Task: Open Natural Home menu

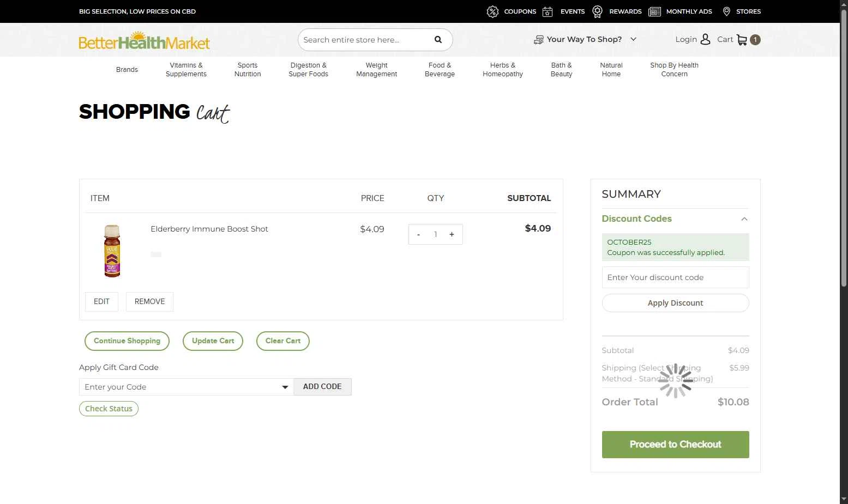Action: click(x=611, y=70)
